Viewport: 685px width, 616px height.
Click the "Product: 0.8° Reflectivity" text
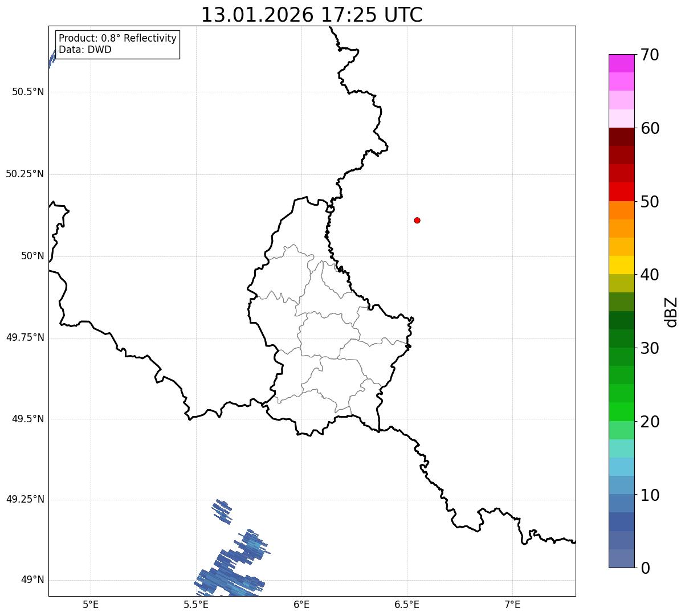117,38
